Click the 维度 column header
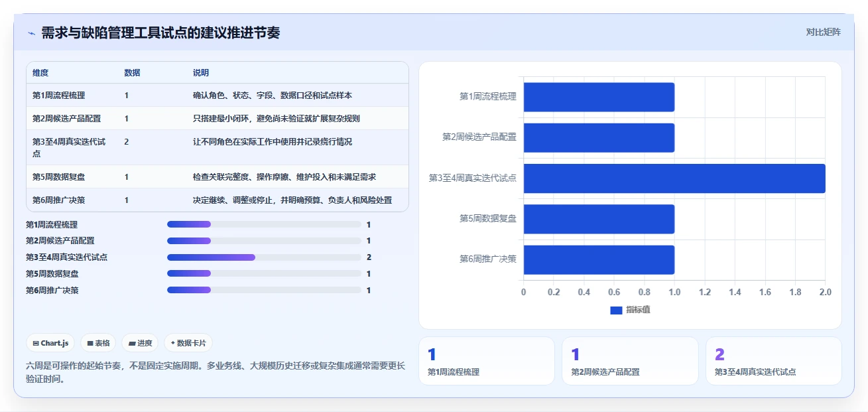Screen dimensions: 868x412 point(40,73)
